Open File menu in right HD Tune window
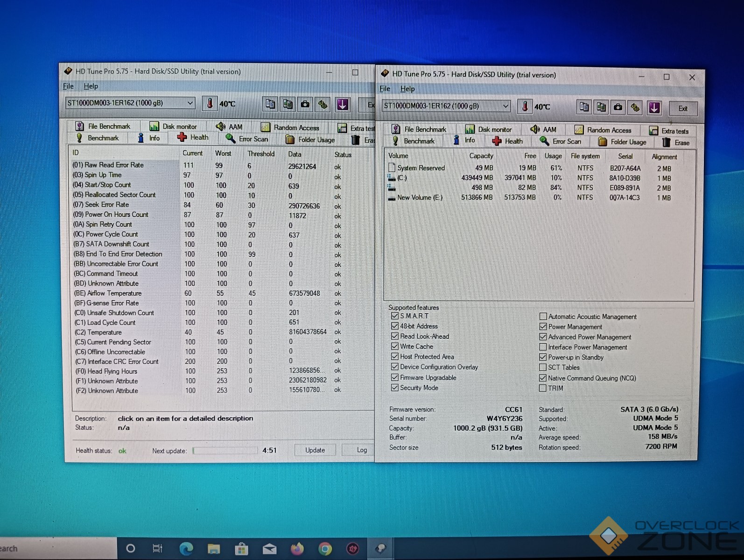Viewport: 744px width, 560px height. coord(385,89)
